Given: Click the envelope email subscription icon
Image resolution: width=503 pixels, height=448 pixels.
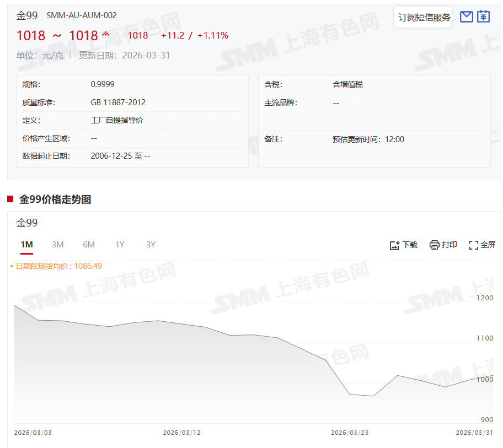Looking at the screenshot, I should coord(466,17).
